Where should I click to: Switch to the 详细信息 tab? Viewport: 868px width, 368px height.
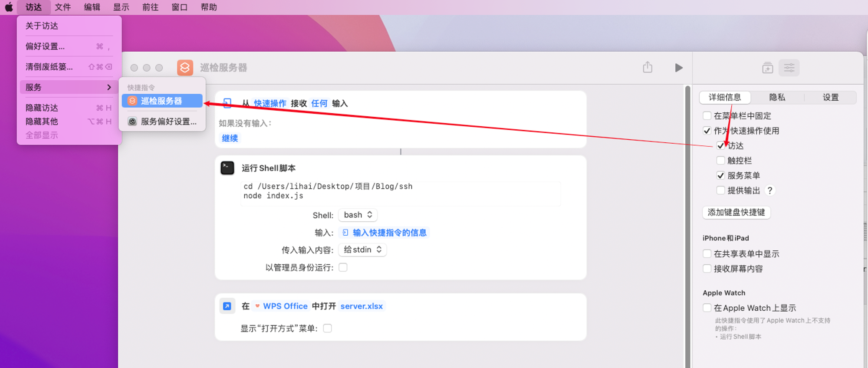click(x=725, y=97)
